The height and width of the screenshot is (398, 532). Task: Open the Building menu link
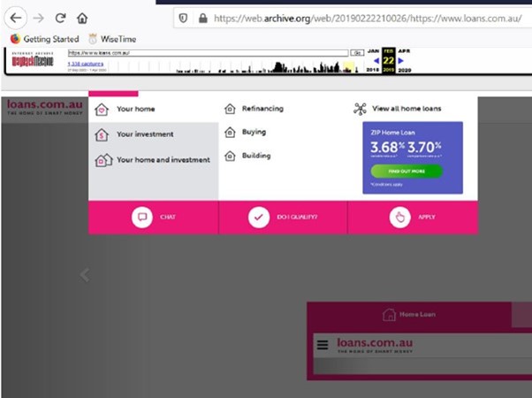coord(256,156)
